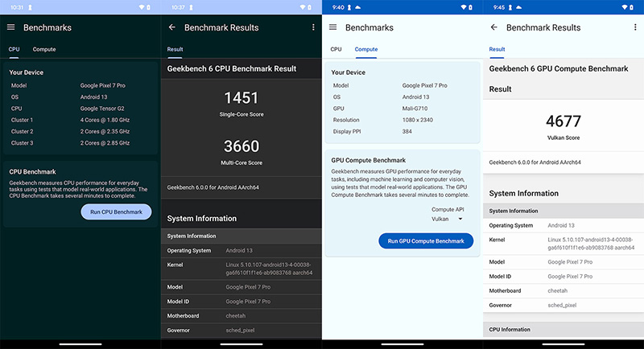Viewport: 644px width, 349px height.
Task: Select Result tab on dark CPU results screen
Action: click(x=175, y=49)
